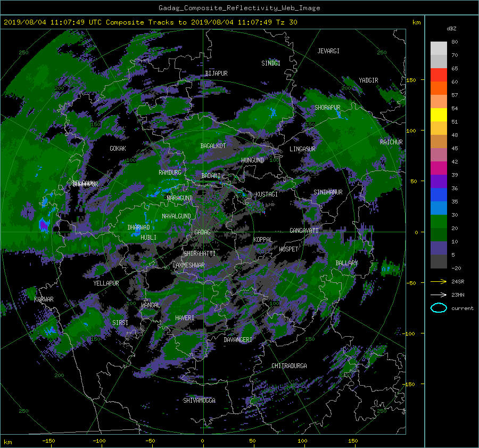This screenshot has width=479, height=448.
Task: Click the BALLARY city label
Action: (x=346, y=263)
